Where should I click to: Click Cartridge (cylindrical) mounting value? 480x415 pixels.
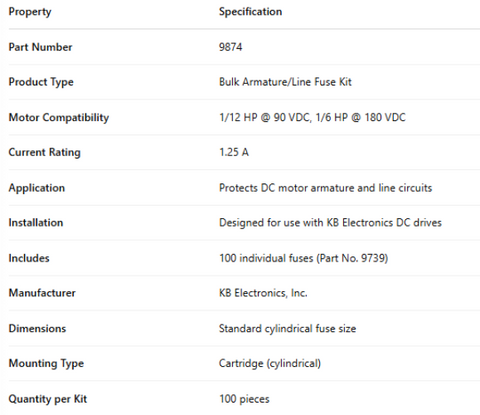pyautogui.click(x=270, y=363)
